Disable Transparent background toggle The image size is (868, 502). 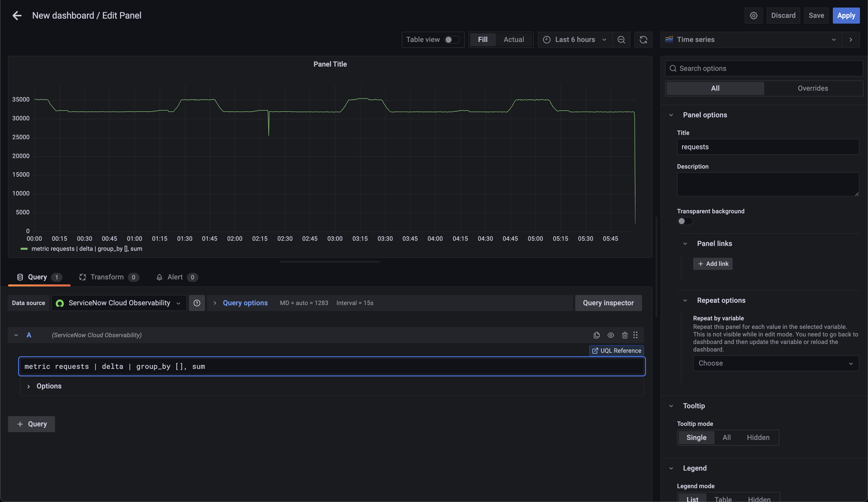click(x=685, y=221)
